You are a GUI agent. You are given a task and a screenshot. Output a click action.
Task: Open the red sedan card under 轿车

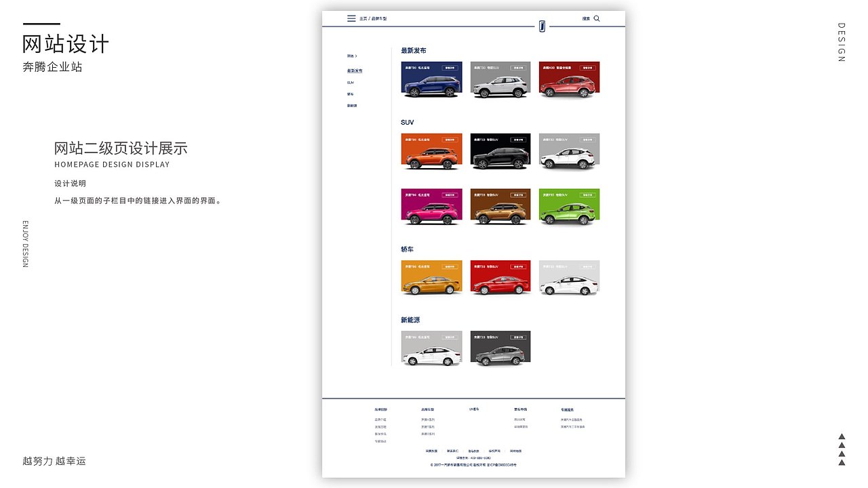(x=500, y=279)
